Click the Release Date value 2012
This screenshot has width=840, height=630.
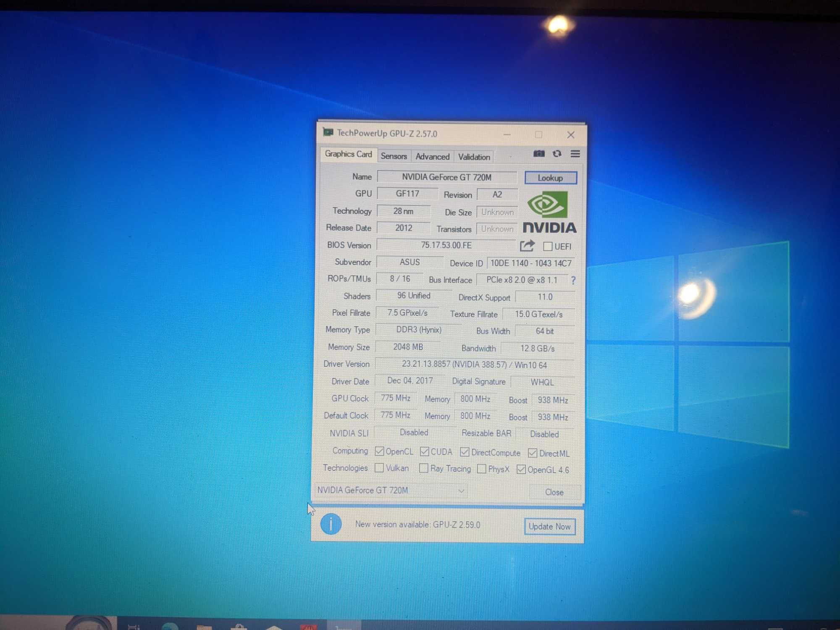403,228
